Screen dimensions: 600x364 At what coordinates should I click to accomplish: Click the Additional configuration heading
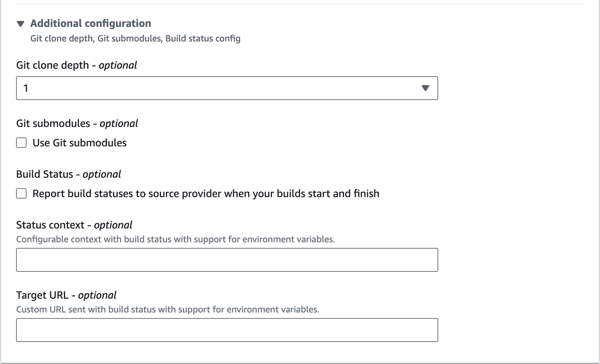[90, 24]
